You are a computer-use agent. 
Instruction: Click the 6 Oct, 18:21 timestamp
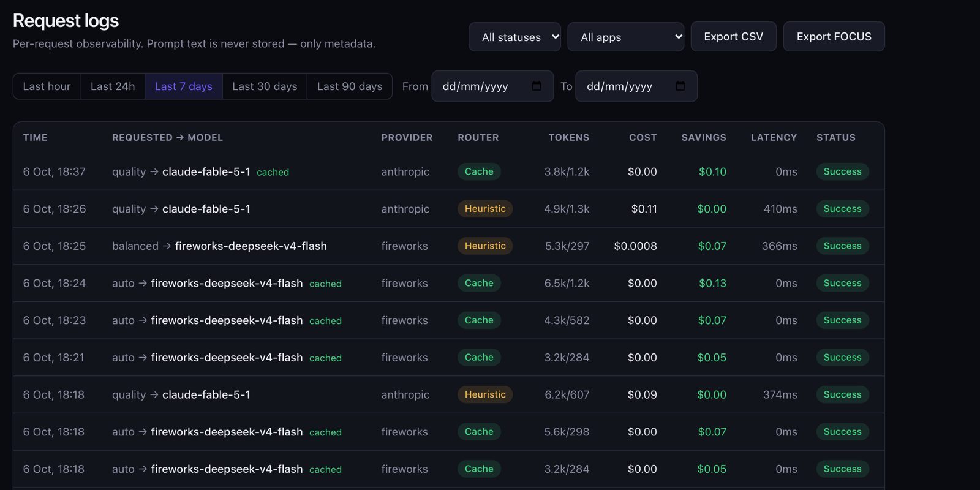(54, 358)
